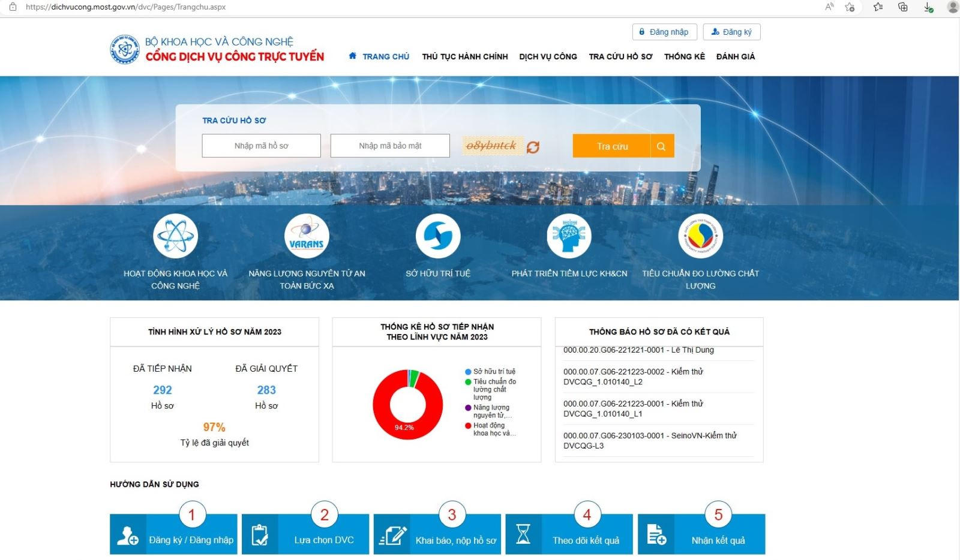The width and height of the screenshot is (960, 560).
Task: Click the Đăng nhập button
Action: tap(664, 32)
